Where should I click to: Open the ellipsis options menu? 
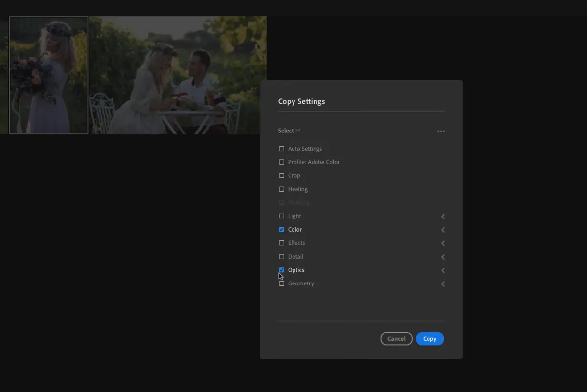click(x=441, y=131)
